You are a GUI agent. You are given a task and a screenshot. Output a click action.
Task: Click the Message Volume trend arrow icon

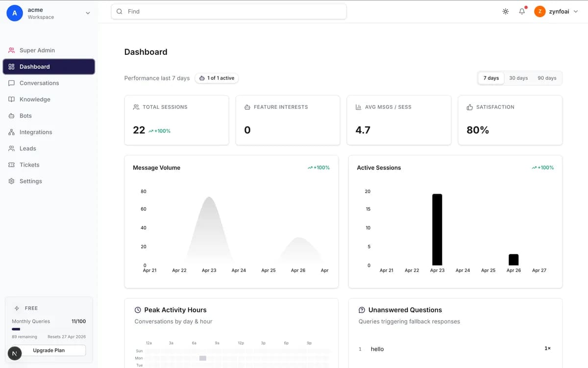click(x=310, y=168)
